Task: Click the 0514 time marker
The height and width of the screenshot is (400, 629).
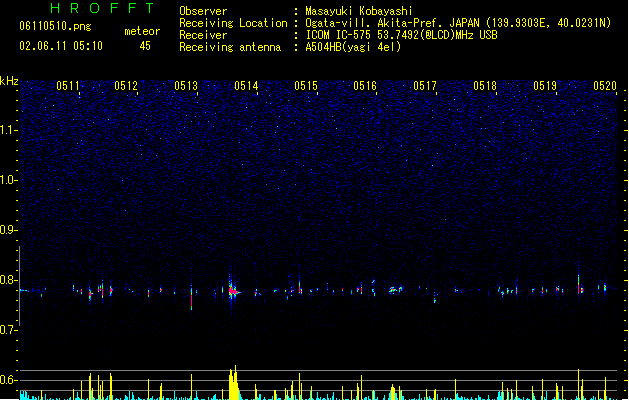Action: (246, 86)
